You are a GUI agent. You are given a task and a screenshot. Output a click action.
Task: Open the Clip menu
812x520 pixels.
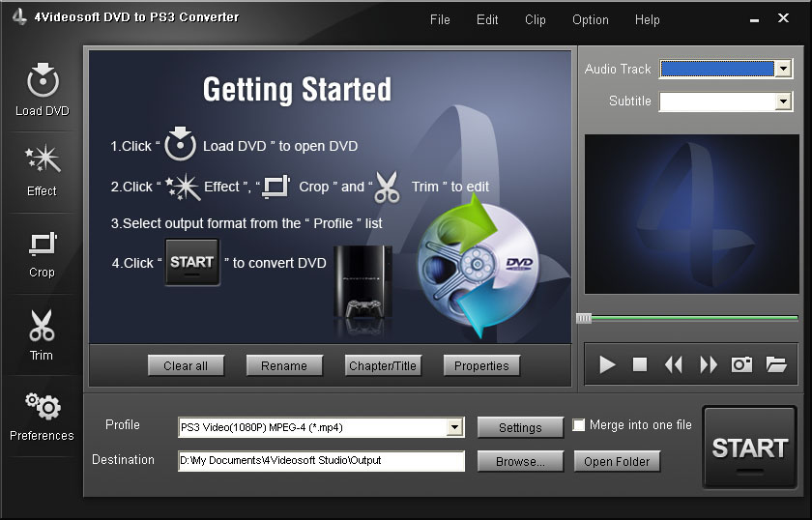[x=535, y=19]
